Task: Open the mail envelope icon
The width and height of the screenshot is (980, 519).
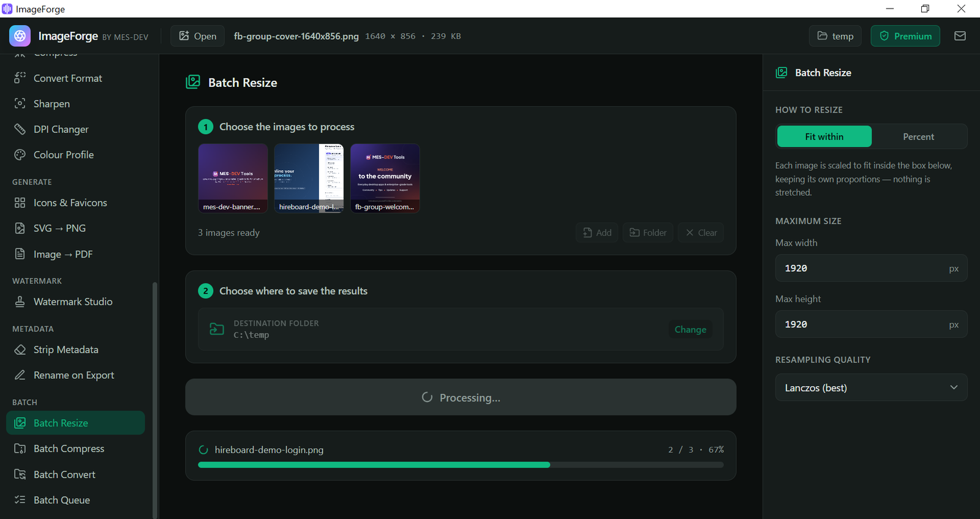Action: (960, 36)
